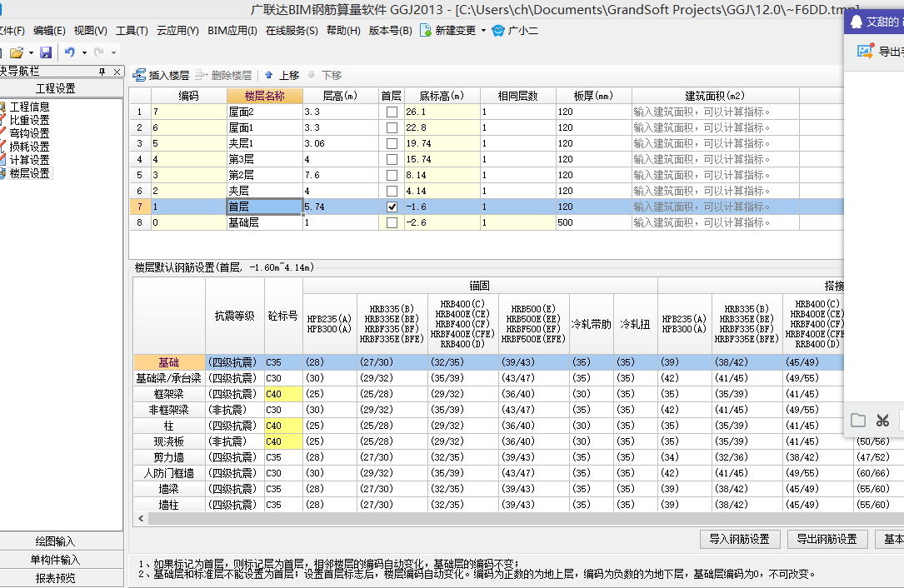The width and height of the screenshot is (904, 588).
Task: Insert a floor with 插入楼层 icon
Action: [139, 75]
